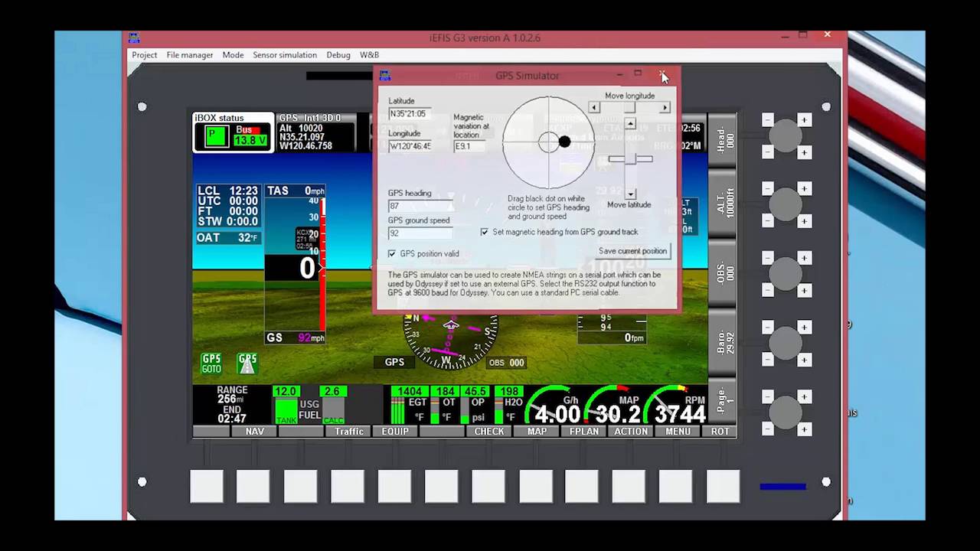Click the Baro 29.92 side button
980x551 pixels.
pyautogui.click(x=722, y=342)
